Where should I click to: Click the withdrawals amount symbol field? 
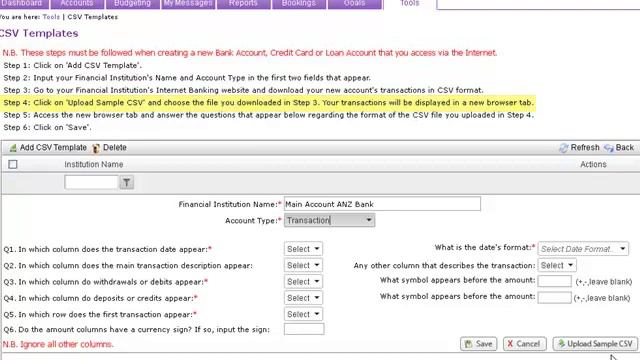click(554, 281)
